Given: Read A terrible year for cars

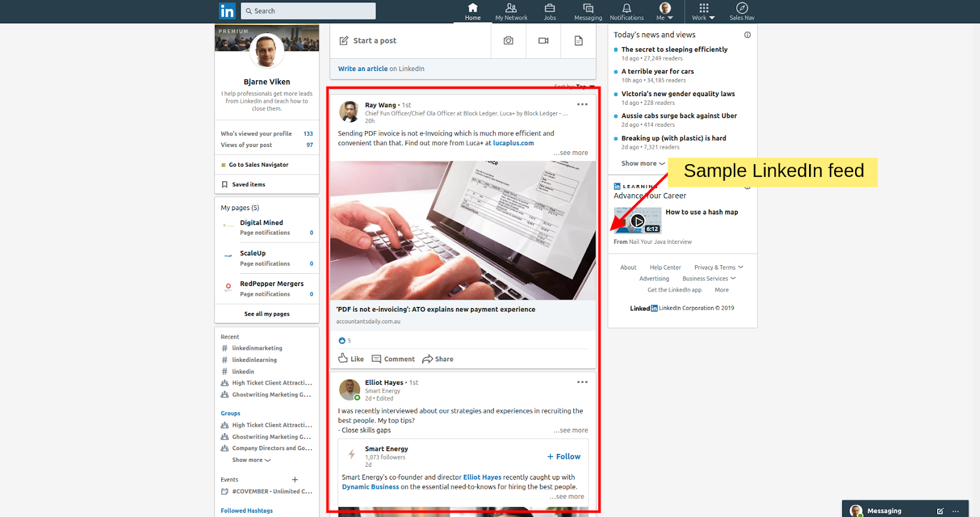Looking at the screenshot, I should coord(657,72).
